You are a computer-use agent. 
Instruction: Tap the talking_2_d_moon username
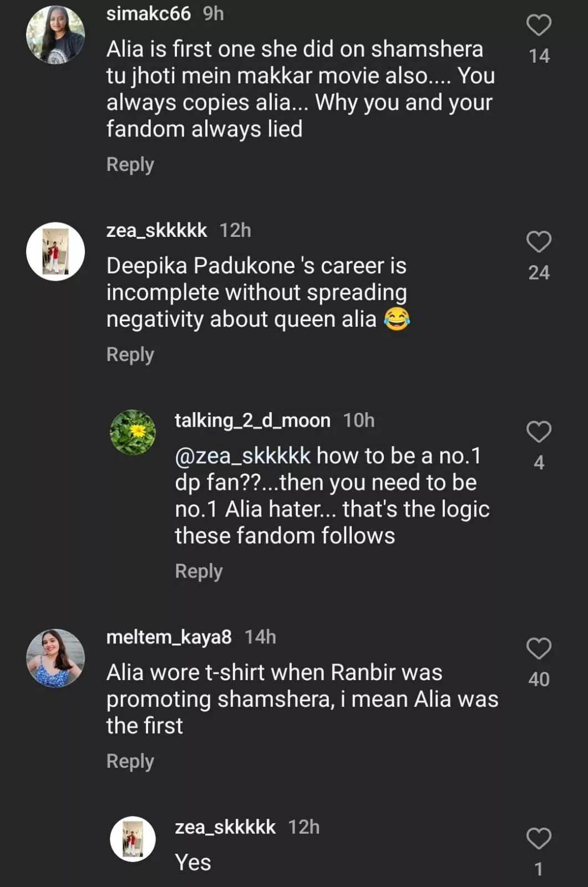pos(252,420)
